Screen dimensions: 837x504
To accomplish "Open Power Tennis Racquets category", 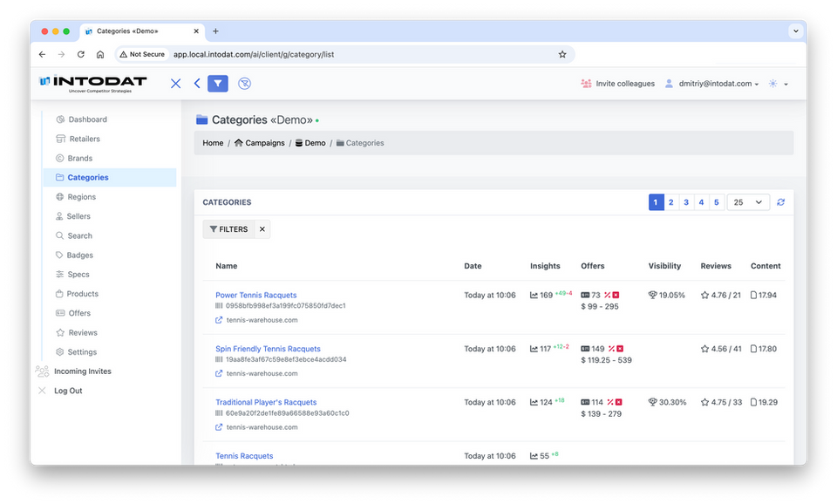I will click(256, 296).
